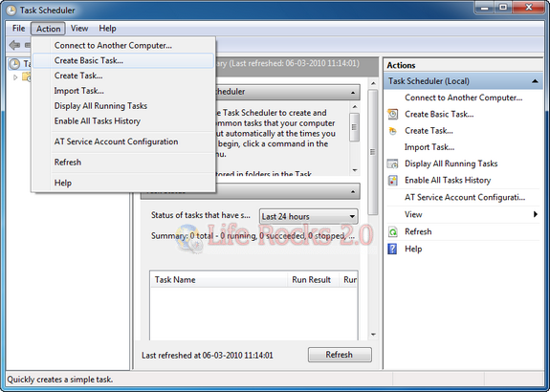Choose Refresh in the Action dropdown menu
The width and height of the screenshot is (550, 392).
pos(123,163)
